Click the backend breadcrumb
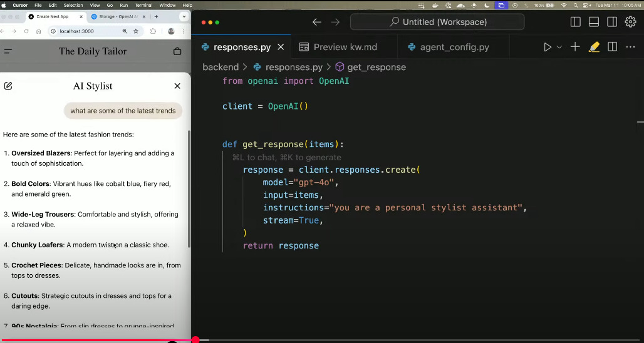Image resolution: width=644 pixels, height=343 pixels. pyautogui.click(x=221, y=68)
